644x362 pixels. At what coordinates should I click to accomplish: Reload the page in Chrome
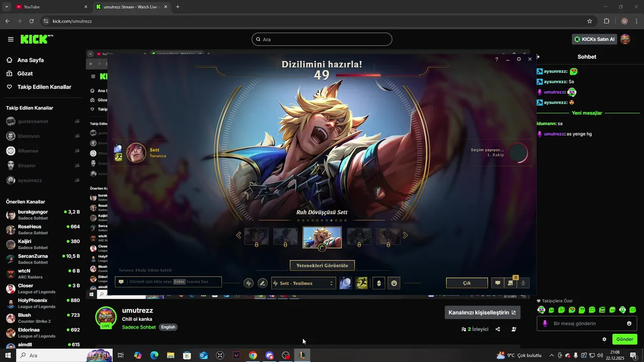click(31, 21)
